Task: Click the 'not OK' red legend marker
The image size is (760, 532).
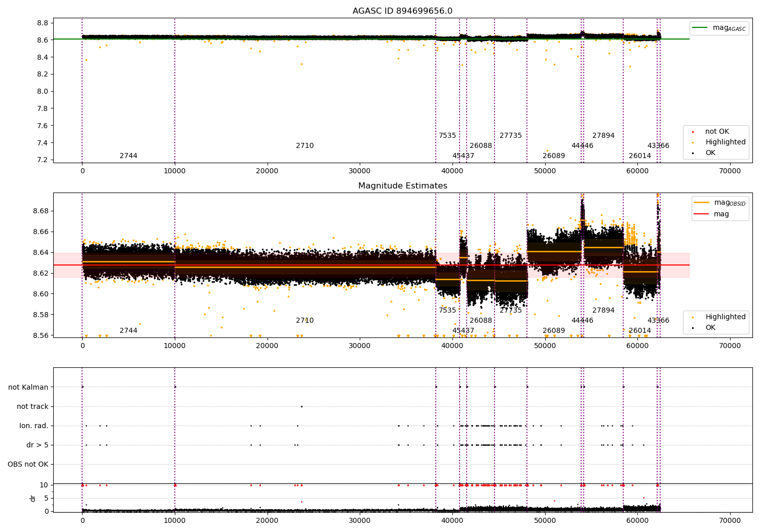Action: click(x=693, y=132)
